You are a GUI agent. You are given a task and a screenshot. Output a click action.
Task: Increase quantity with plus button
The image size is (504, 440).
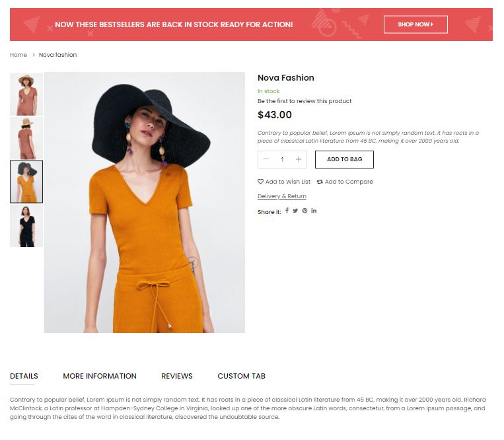[299, 159]
